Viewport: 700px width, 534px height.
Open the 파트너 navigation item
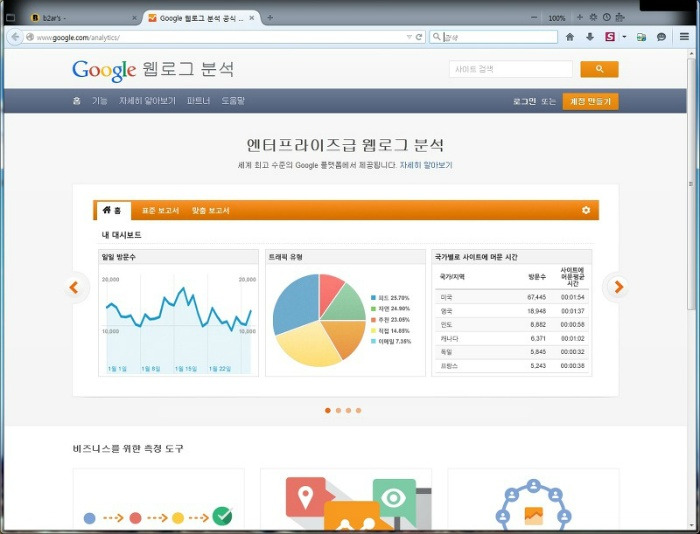(198, 100)
